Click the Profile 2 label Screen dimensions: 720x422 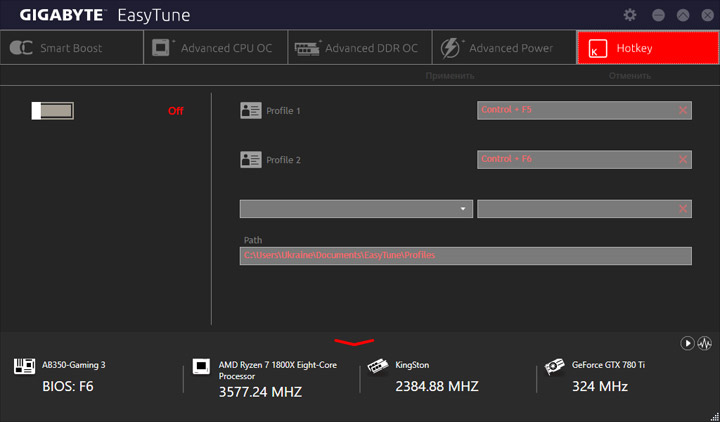(x=283, y=160)
